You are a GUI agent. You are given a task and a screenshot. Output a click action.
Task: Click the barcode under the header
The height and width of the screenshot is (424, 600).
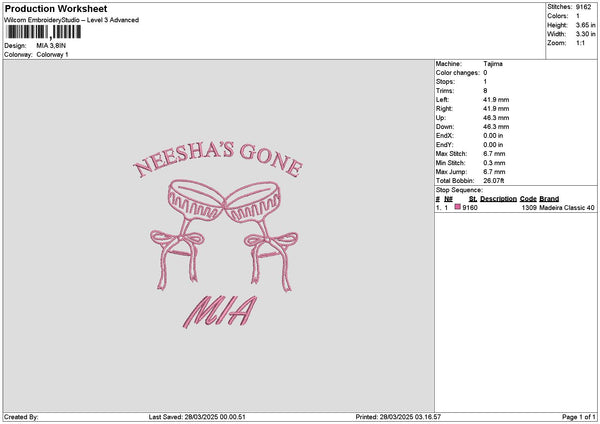(44, 32)
